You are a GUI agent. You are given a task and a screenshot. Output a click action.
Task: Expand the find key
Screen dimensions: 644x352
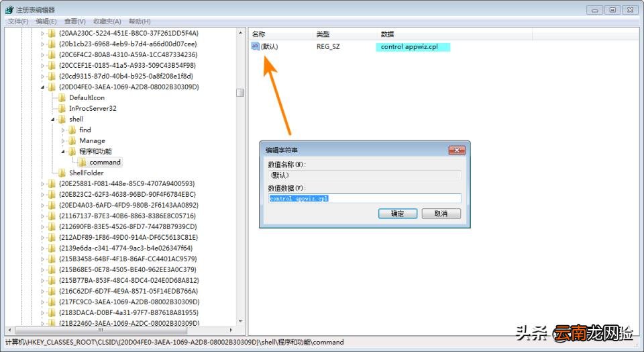pyautogui.click(x=63, y=130)
